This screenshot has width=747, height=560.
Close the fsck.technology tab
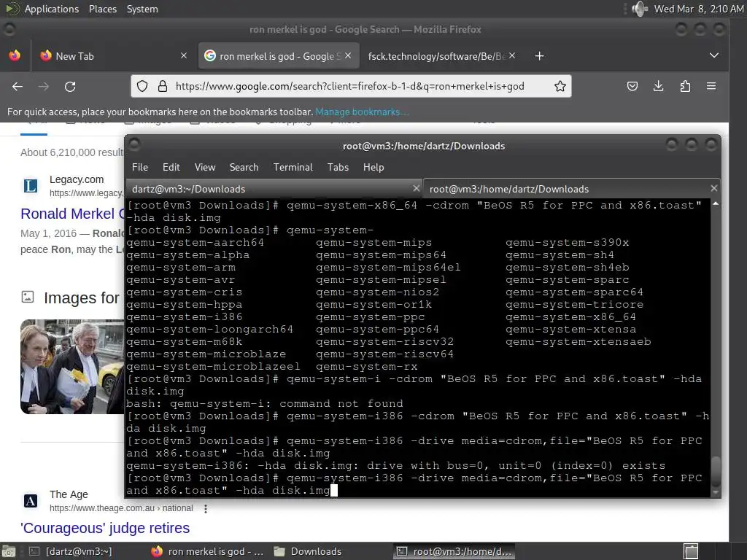point(512,55)
